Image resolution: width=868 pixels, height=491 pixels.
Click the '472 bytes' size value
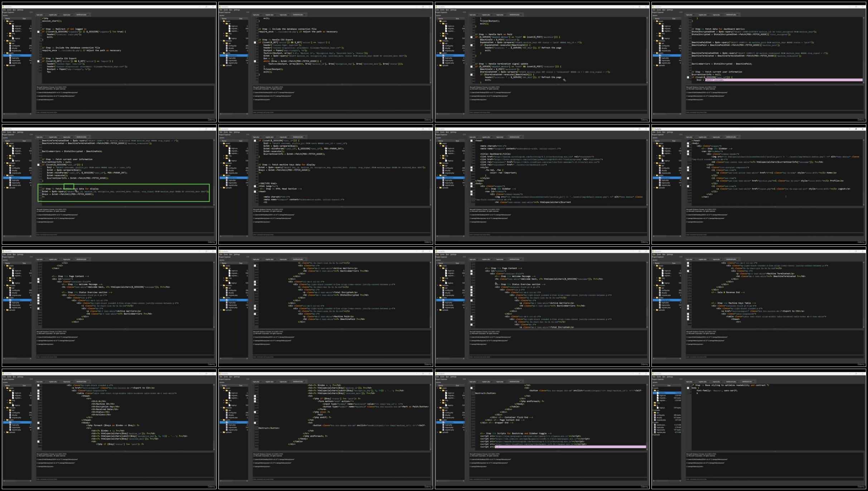[677, 417]
